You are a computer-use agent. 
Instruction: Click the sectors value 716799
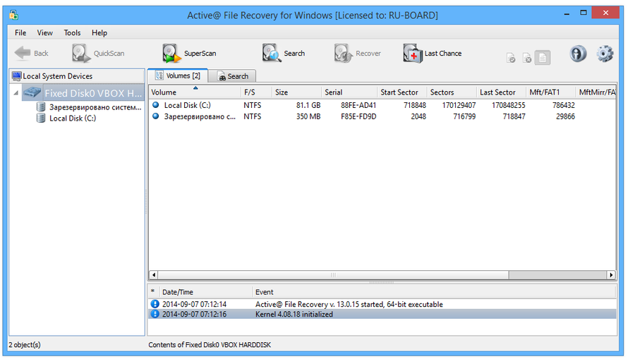tap(464, 116)
